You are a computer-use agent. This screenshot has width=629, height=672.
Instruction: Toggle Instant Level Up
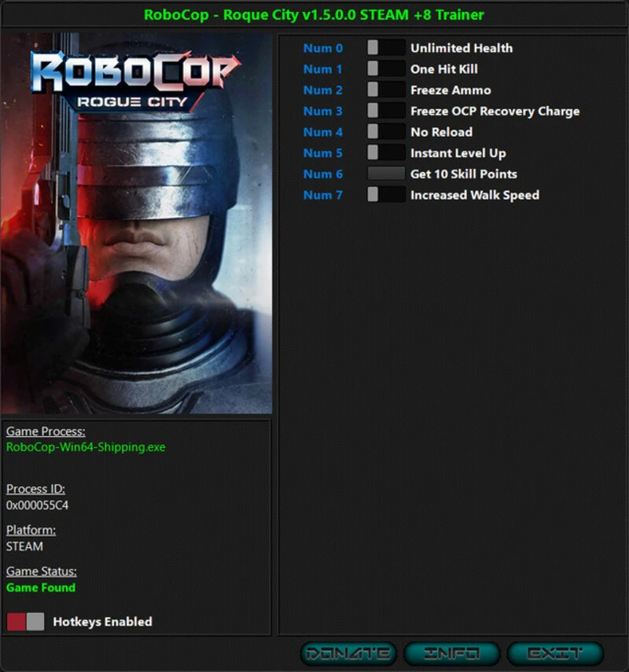(385, 153)
